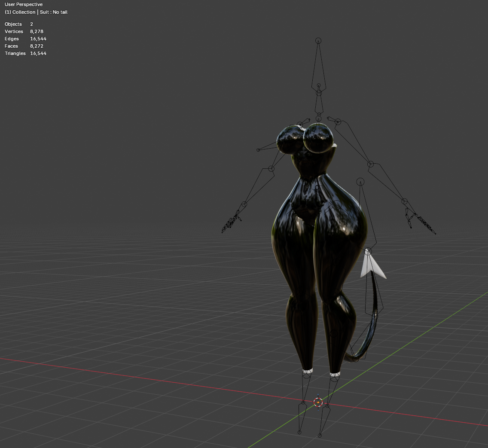This screenshot has height=448, width=488.
Task: Click the "User Perspective" view label
Action: (24, 4)
